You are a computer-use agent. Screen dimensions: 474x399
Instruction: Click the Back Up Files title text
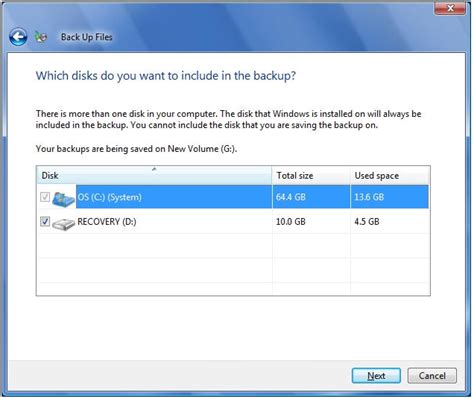pos(87,37)
